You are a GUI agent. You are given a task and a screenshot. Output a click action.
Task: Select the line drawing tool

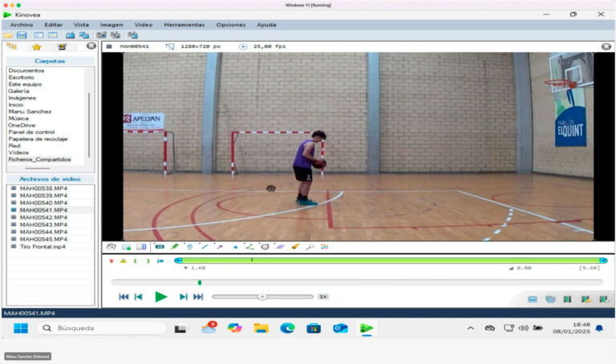tap(205, 247)
